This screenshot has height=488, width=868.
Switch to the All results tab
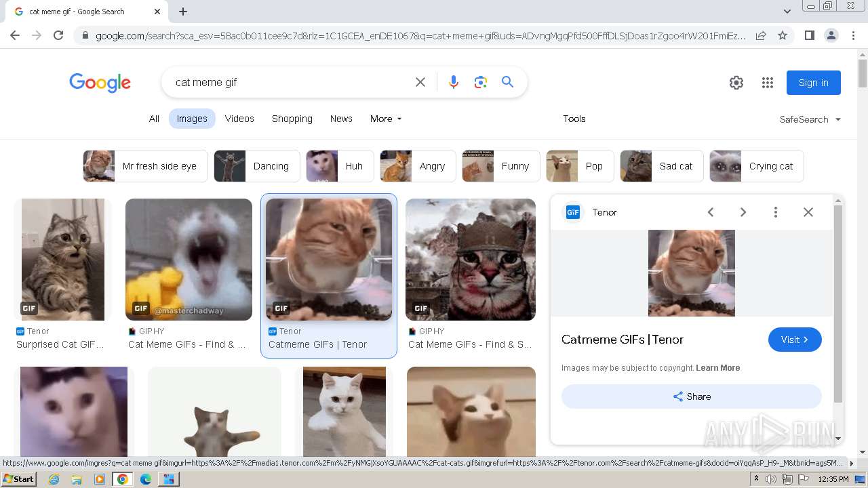[x=154, y=119]
